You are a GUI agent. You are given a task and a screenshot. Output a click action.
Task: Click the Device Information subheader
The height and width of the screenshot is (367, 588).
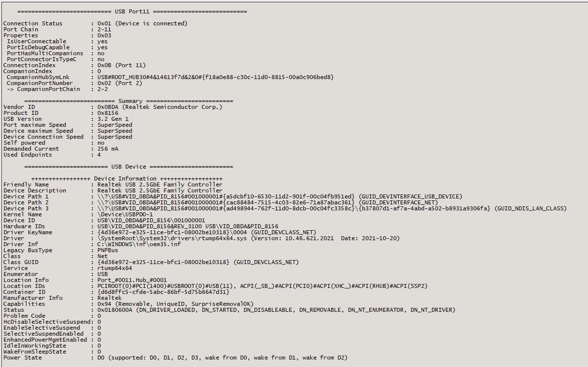coord(127,179)
